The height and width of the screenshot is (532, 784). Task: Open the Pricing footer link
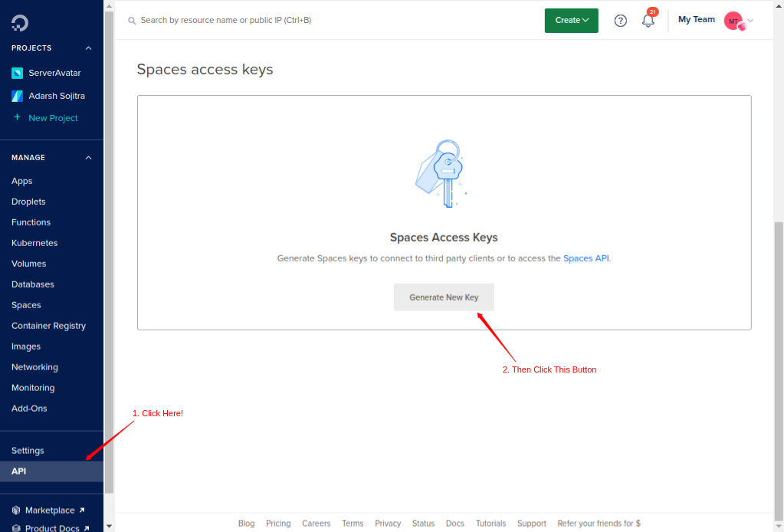[x=278, y=524]
